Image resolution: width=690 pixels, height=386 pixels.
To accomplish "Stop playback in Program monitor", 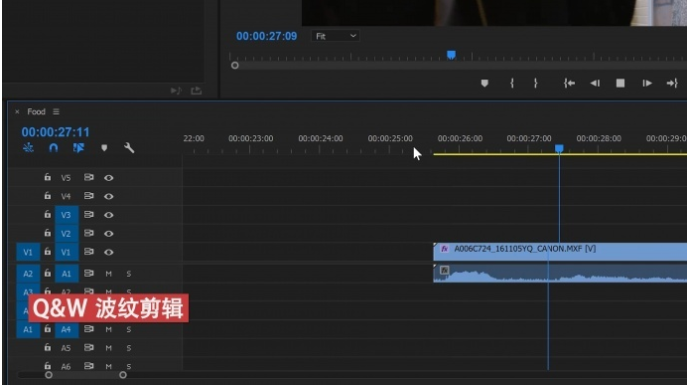I will click(x=620, y=83).
